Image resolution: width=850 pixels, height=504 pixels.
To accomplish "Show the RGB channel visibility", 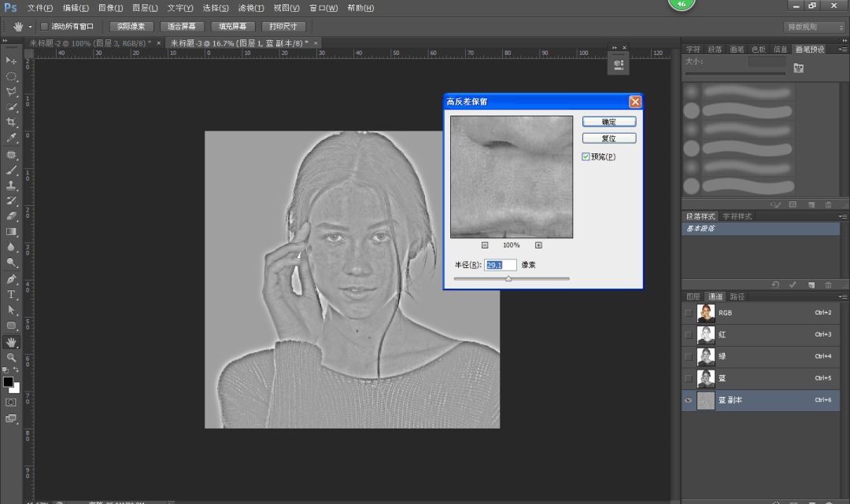I will [689, 313].
